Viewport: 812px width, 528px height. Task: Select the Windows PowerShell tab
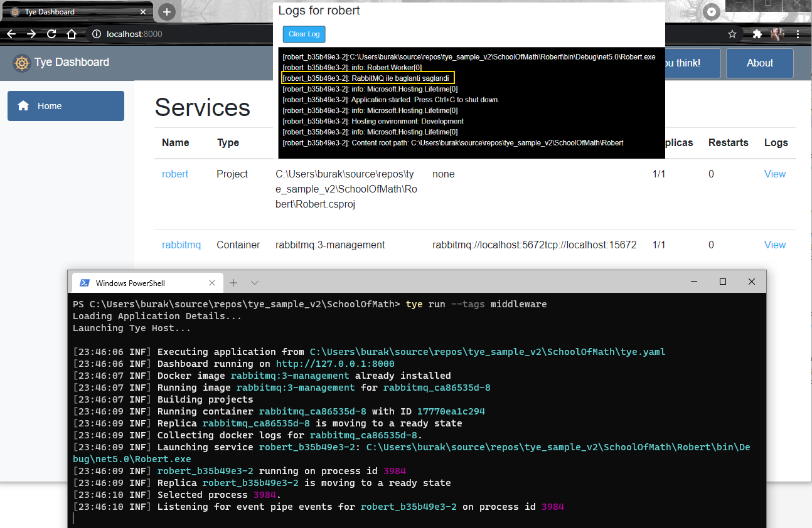pos(139,283)
